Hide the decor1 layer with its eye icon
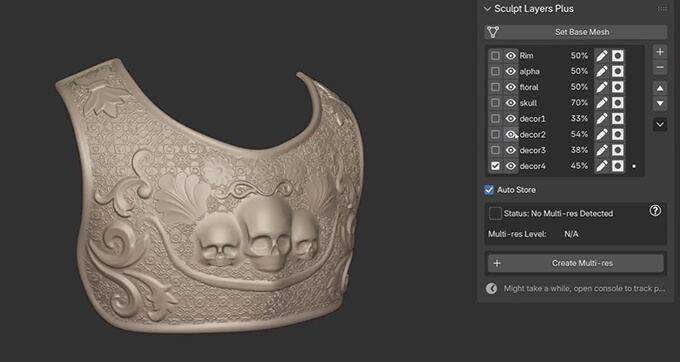 [511, 118]
